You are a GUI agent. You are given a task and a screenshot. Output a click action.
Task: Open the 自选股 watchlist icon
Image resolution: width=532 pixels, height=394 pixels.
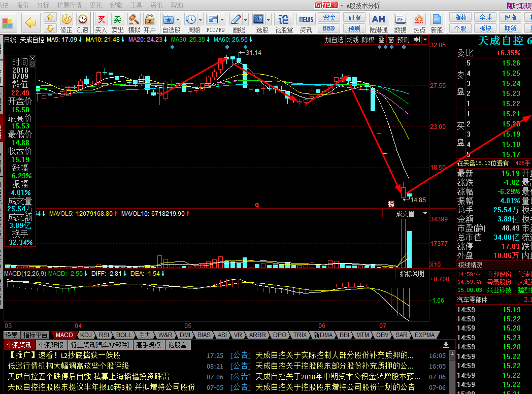point(169,23)
